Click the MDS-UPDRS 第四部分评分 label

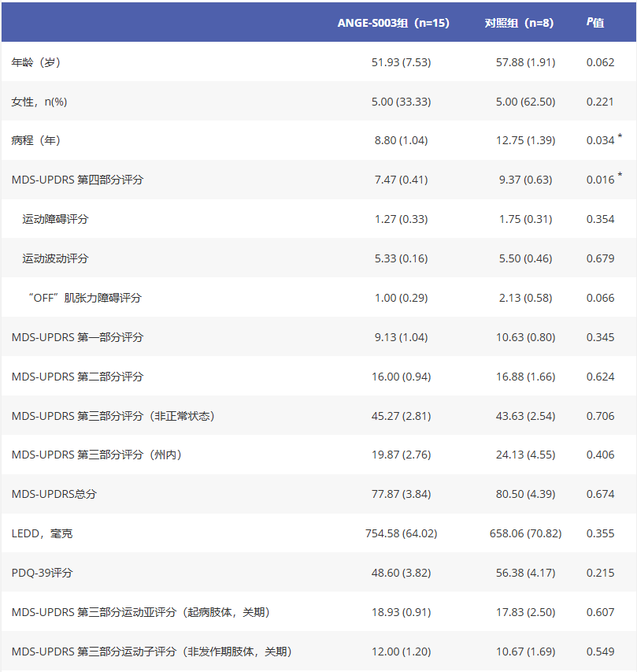(77, 180)
